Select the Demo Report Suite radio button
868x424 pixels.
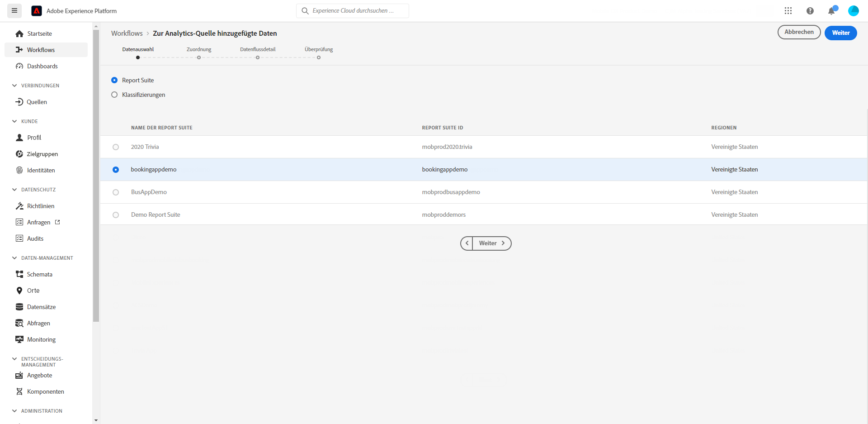(x=116, y=215)
